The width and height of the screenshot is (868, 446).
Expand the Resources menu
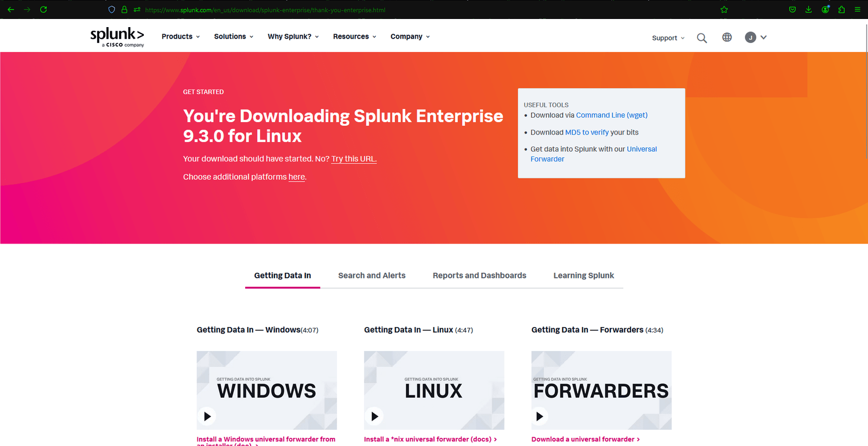tap(354, 36)
